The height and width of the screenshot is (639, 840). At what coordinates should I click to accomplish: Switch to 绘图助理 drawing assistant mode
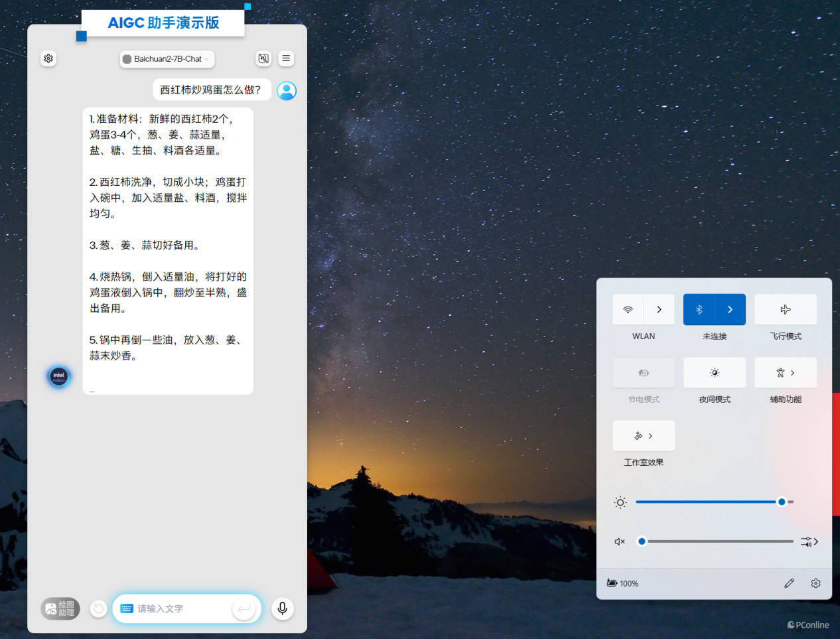click(x=60, y=608)
